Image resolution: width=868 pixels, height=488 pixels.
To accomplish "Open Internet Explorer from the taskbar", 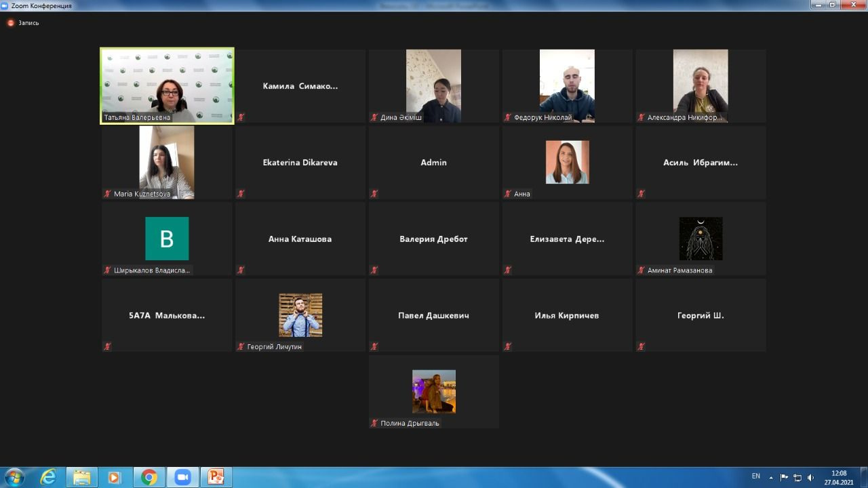I will tap(48, 477).
